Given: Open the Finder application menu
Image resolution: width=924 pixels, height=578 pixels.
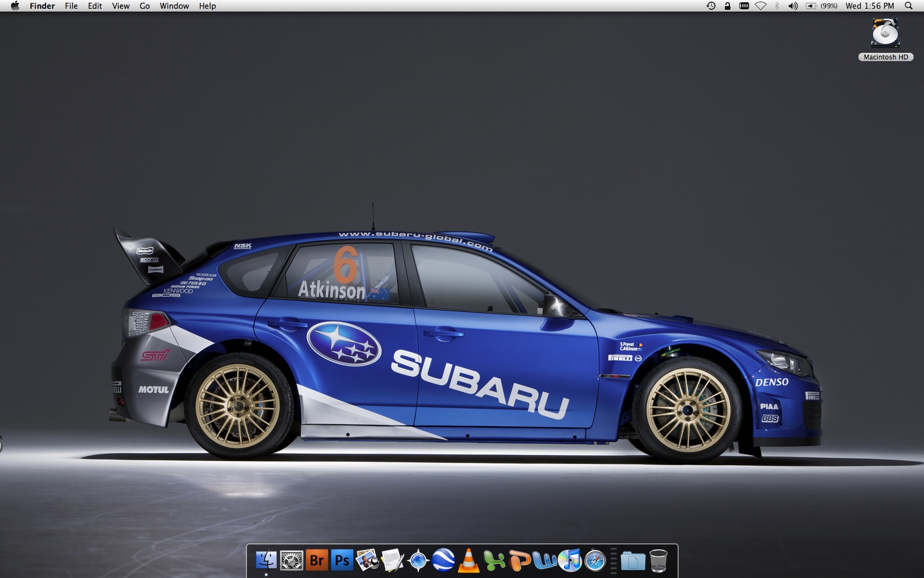Looking at the screenshot, I should [42, 6].
